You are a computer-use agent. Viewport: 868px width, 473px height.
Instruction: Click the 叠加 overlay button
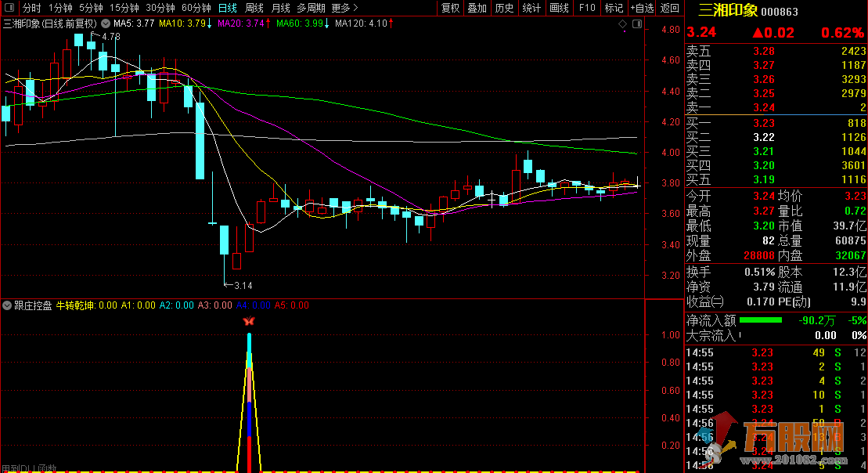click(x=477, y=8)
